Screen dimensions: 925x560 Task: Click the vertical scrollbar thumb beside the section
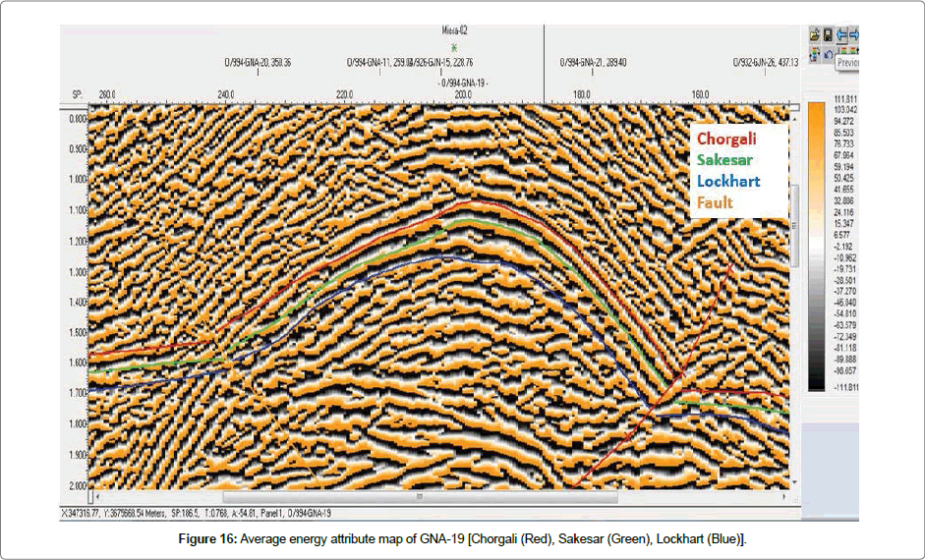[795, 226]
